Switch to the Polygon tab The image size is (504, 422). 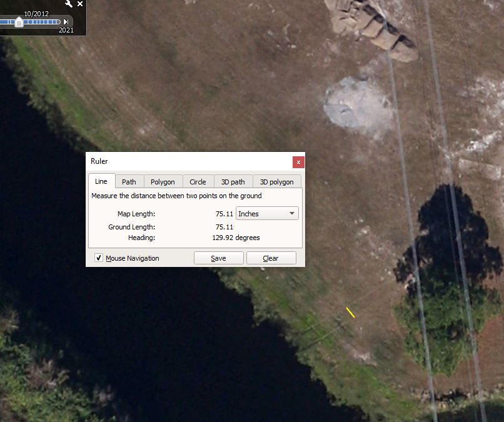163,182
